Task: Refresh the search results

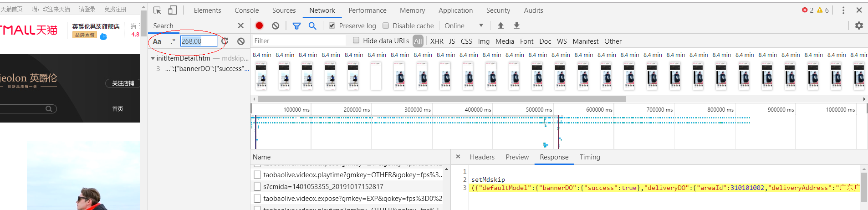Action: [x=225, y=41]
